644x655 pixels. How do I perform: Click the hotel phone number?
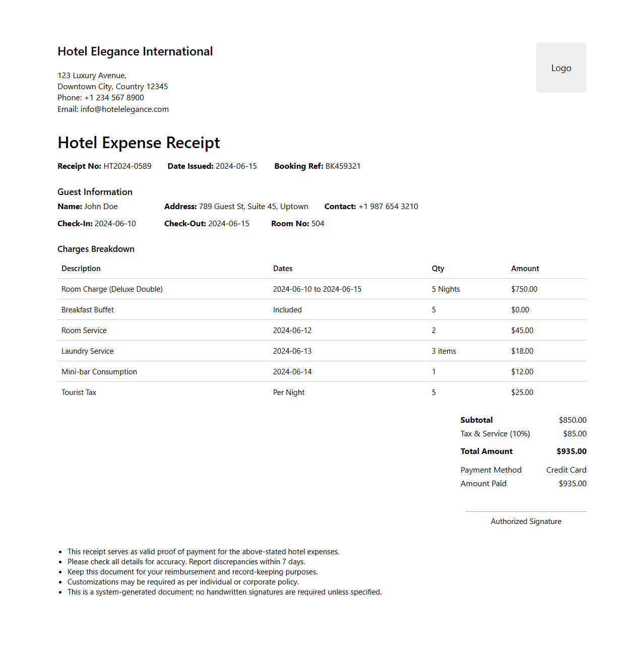pyautogui.click(x=114, y=98)
